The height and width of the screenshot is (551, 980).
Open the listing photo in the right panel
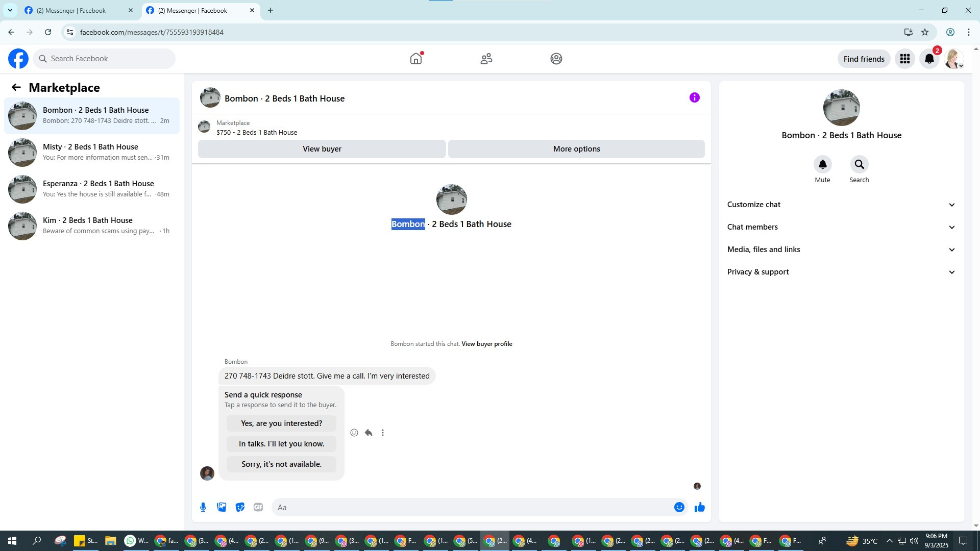(842, 108)
